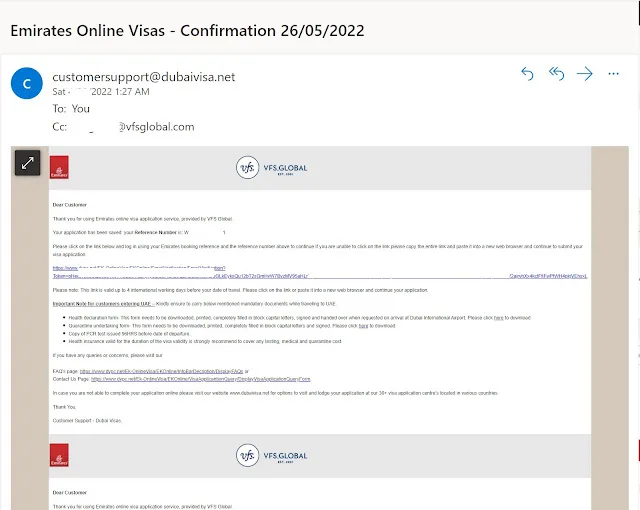Click the bottom red Emirates logo
This screenshot has height=510, width=640.
tap(59, 455)
